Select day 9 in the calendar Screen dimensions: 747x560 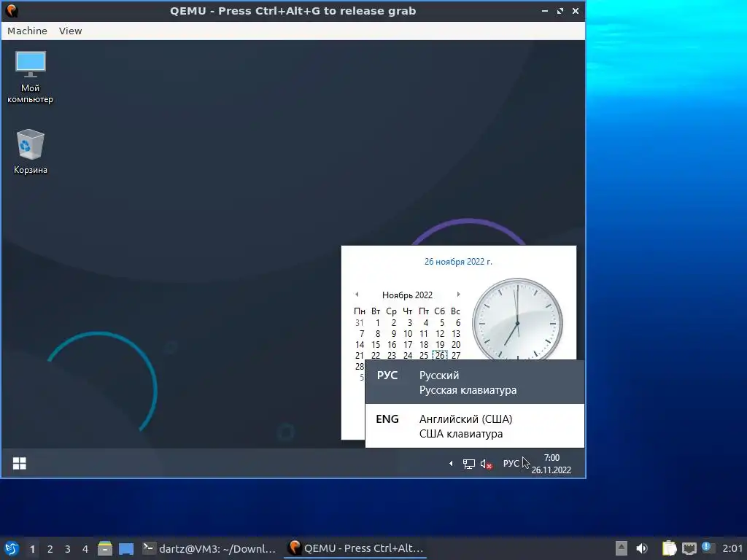(x=393, y=334)
